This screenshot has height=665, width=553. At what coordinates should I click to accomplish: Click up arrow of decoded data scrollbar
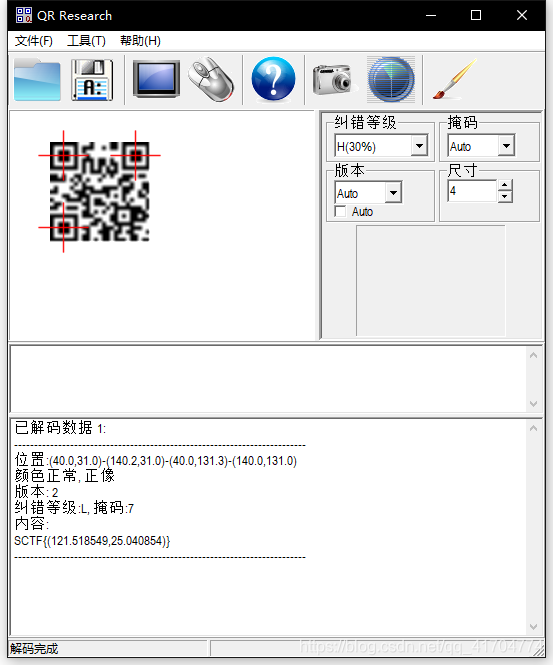pyautogui.click(x=533, y=428)
